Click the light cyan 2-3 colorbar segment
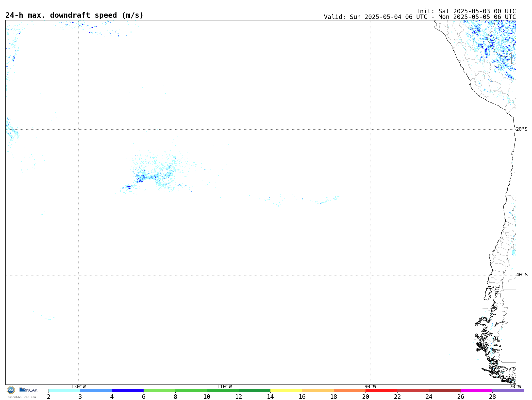This screenshot has width=532, height=400. (x=64, y=391)
